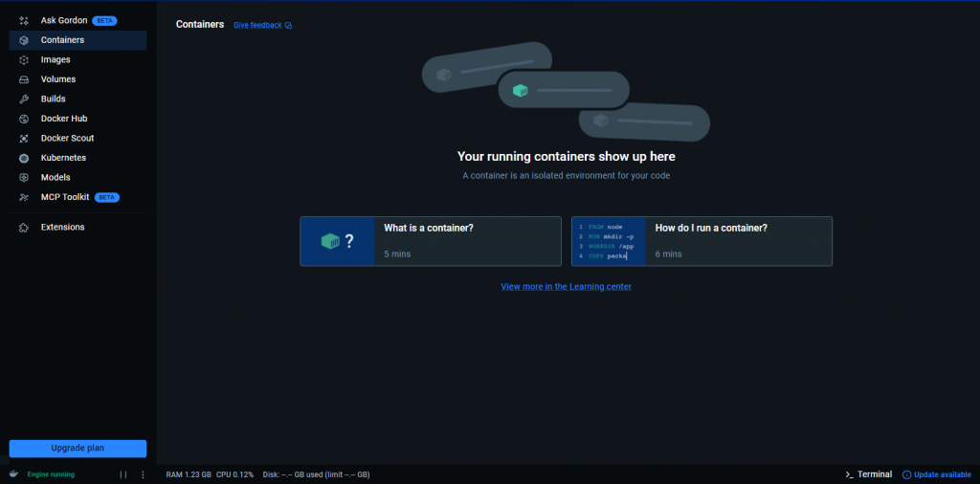Screen dimensions: 980x484
Task: Click the Upgrade plan button
Action: tap(78, 449)
